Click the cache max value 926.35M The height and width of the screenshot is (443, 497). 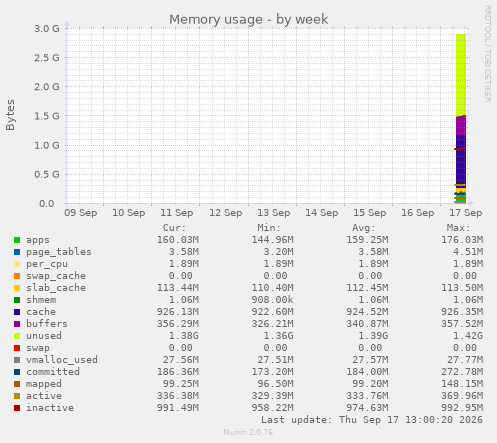pyautogui.click(x=462, y=312)
